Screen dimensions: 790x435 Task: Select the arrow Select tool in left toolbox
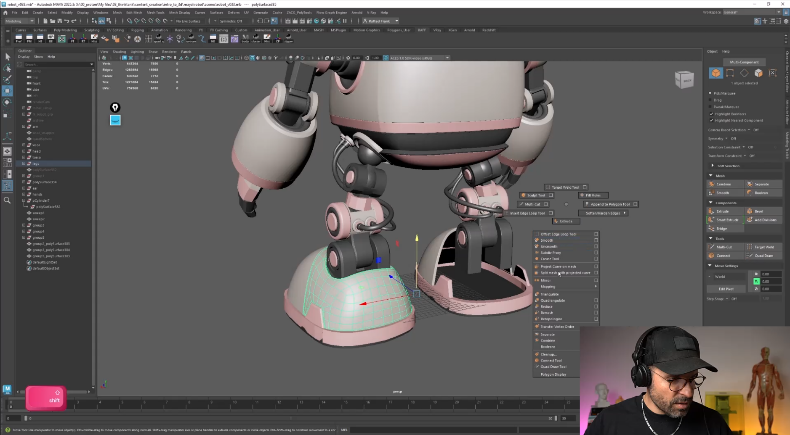[x=7, y=57]
